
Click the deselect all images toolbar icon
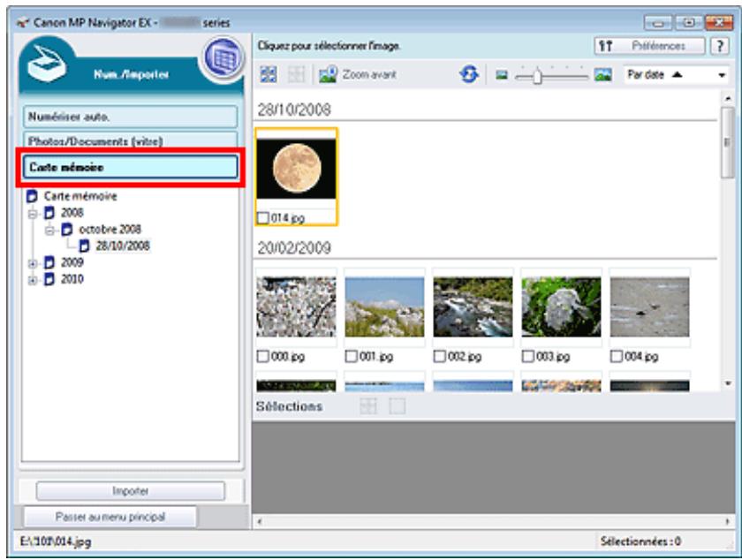(296, 74)
